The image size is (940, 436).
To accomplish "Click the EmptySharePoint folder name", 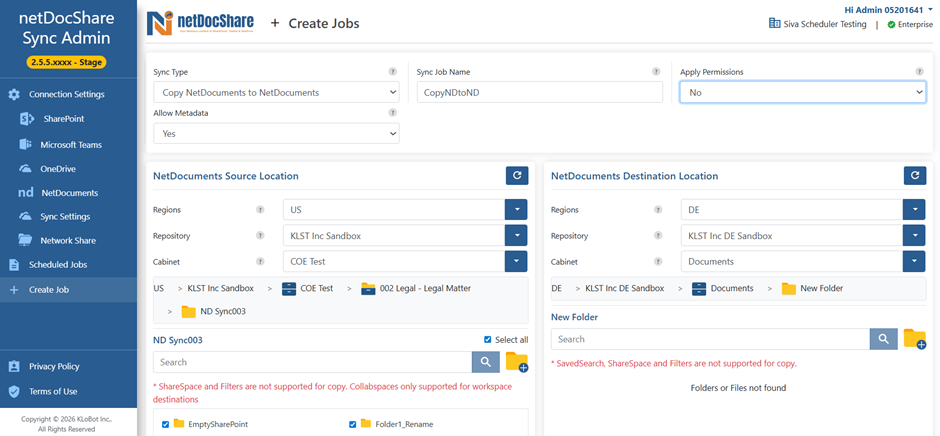I will (218, 425).
